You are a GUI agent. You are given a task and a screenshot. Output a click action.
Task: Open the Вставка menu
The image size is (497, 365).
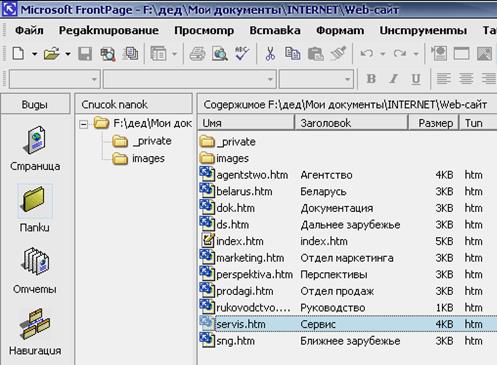coord(275,31)
